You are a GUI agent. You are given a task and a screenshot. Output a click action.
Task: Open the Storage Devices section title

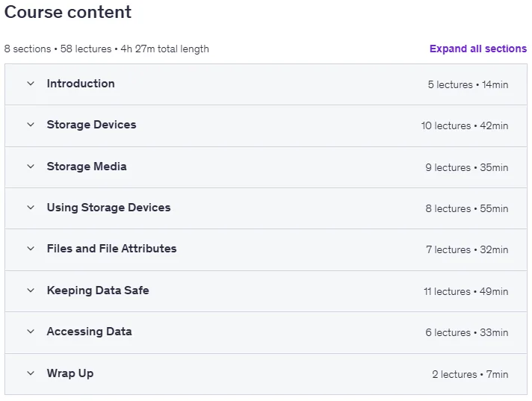(x=91, y=125)
